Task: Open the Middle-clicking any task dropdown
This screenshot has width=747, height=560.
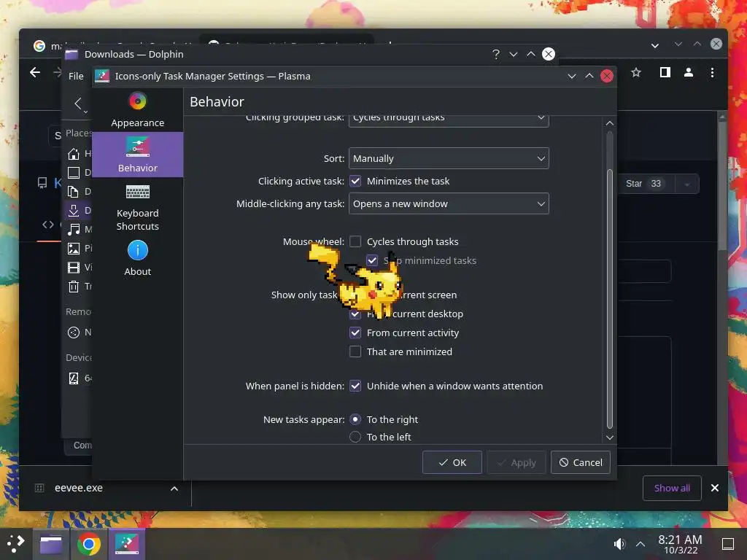Action: coord(449,204)
